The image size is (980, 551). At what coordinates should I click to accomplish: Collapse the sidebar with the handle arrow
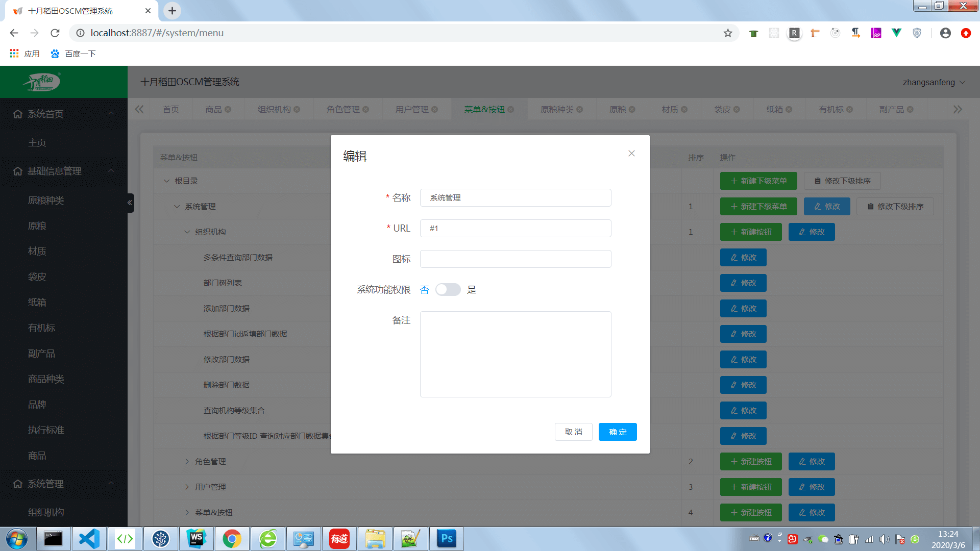pos(130,203)
